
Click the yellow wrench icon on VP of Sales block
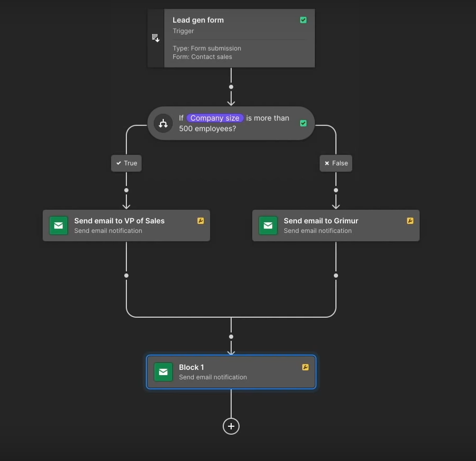click(x=201, y=221)
